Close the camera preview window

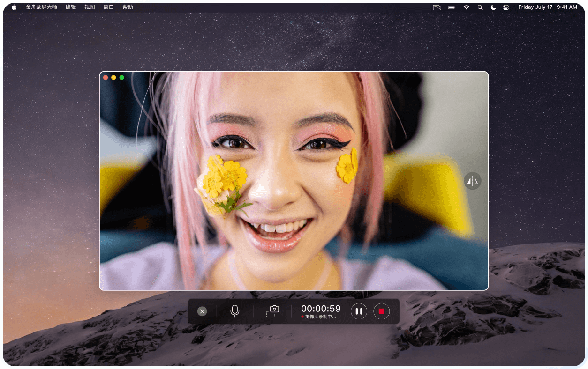click(106, 77)
